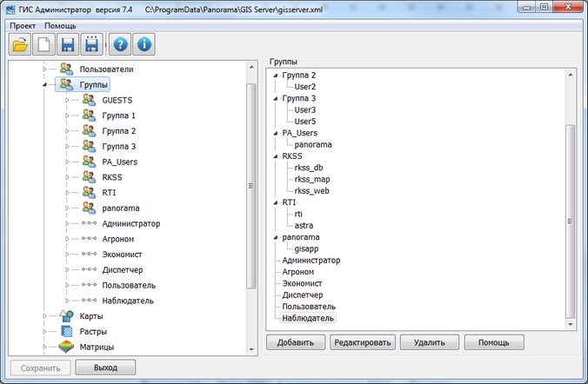Collapse the RKSS group in right panel

[x=277, y=156]
